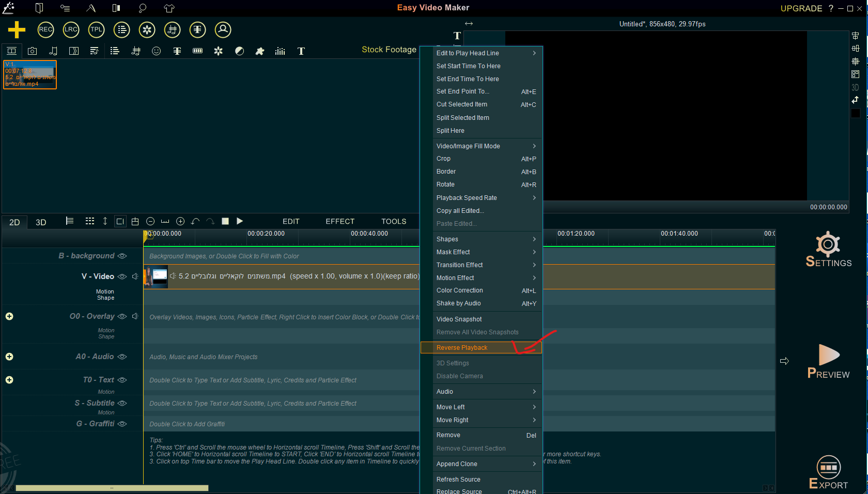Click the large T text icon in toolbar
This screenshot has width=868, height=494.
[x=301, y=51]
